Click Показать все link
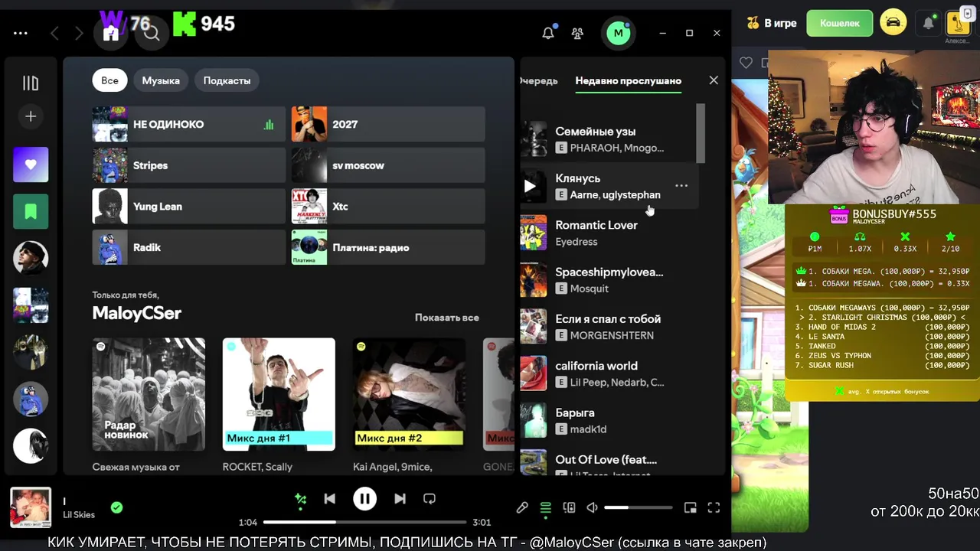Viewport: 980px width, 551px height. [x=447, y=317]
